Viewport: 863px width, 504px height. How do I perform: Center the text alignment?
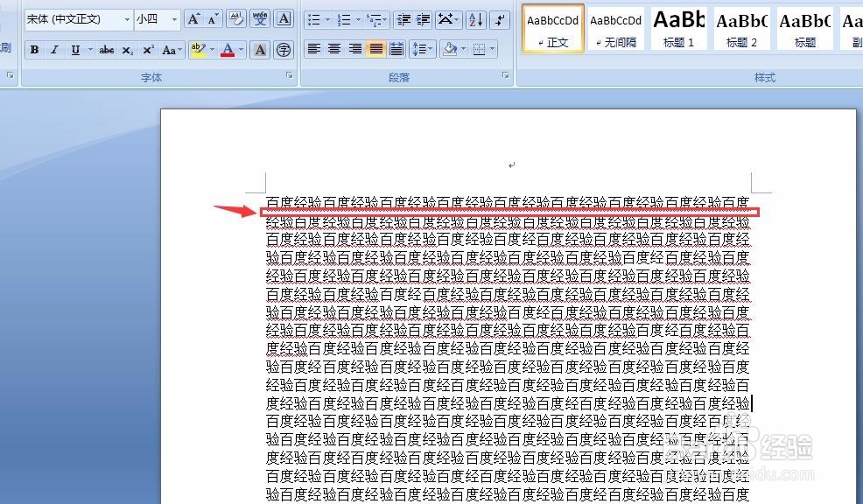pyautogui.click(x=334, y=50)
